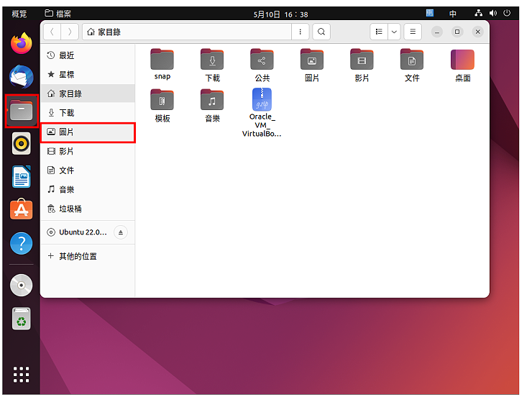
Task: Open the 公共 shared folder
Action: click(262, 65)
